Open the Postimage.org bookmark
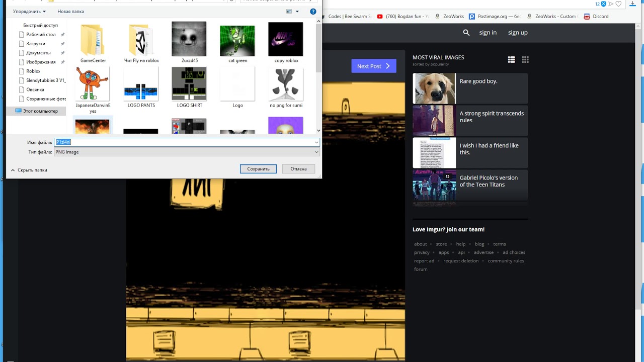Screen dimensions: 644x362 pos(495,17)
